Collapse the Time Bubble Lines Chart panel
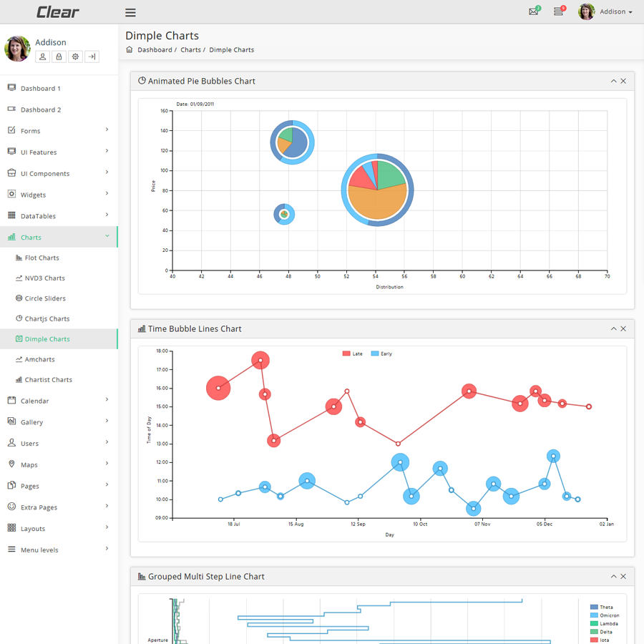Viewport: 644px width, 644px height. point(614,329)
